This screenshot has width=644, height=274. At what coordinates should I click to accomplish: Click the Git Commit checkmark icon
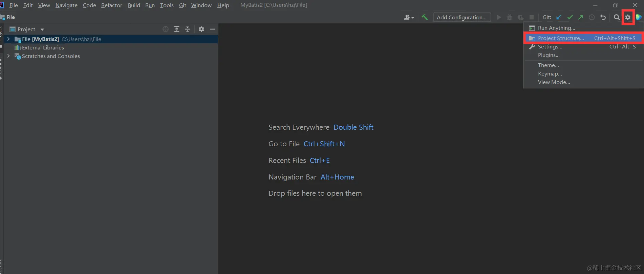click(x=570, y=17)
